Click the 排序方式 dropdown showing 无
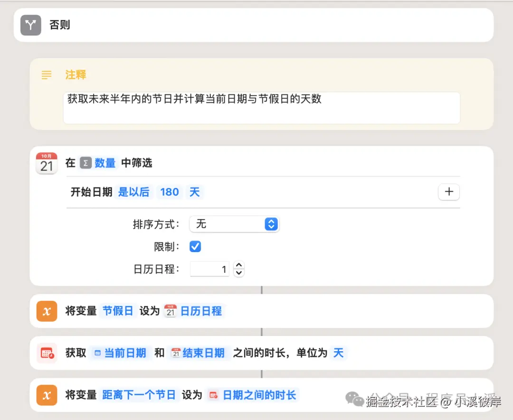 pyautogui.click(x=234, y=224)
